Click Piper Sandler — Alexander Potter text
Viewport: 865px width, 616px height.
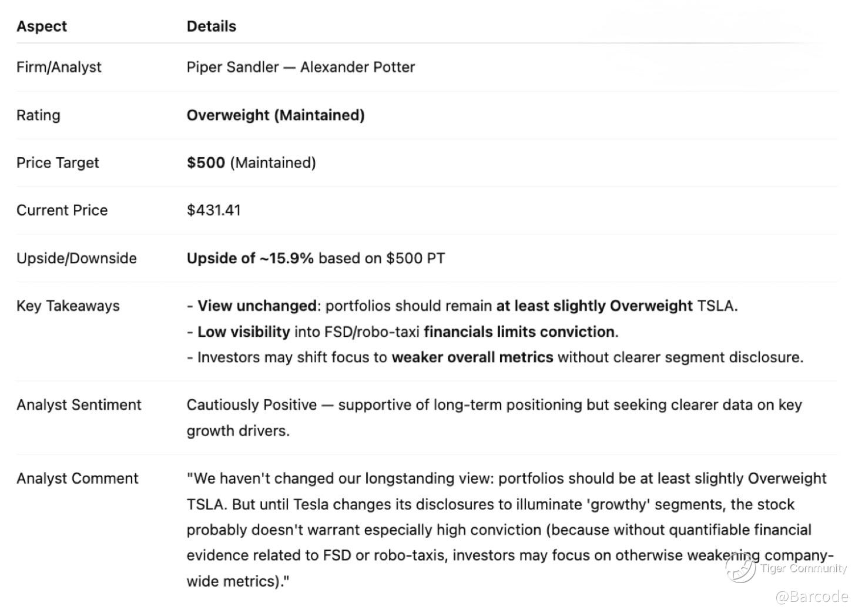300,67
